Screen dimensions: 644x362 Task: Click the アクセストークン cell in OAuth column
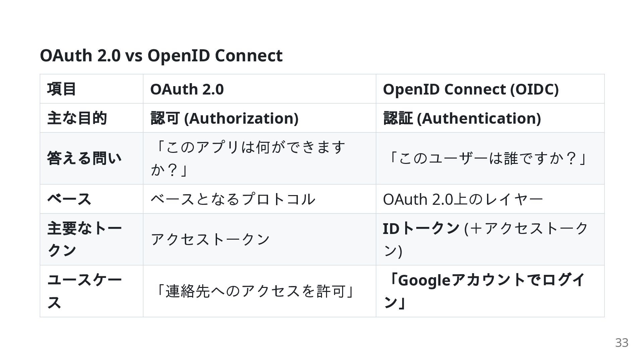[210, 239]
